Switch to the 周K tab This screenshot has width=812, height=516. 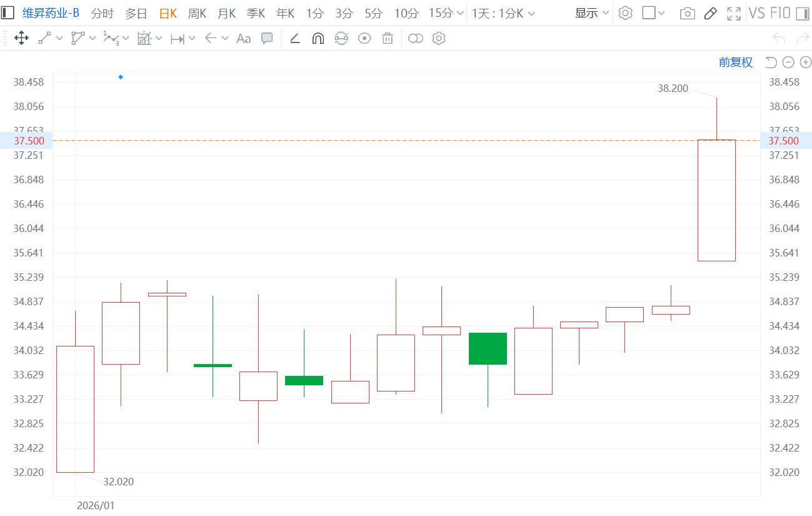[197, 13]
